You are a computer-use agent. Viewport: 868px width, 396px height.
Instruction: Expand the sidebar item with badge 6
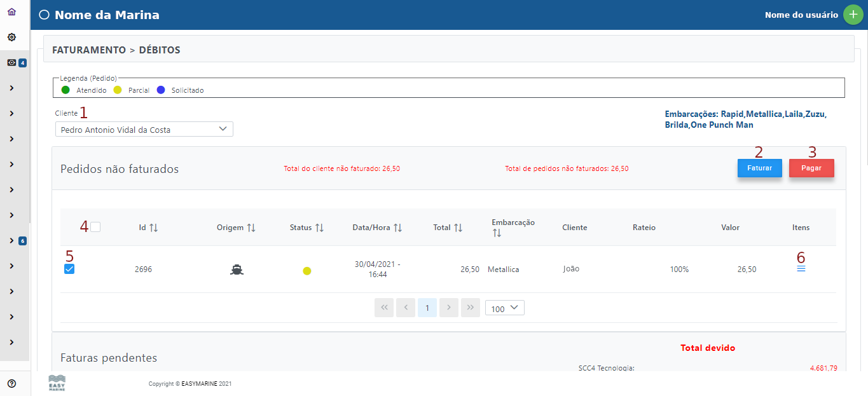tap(11, 240)
